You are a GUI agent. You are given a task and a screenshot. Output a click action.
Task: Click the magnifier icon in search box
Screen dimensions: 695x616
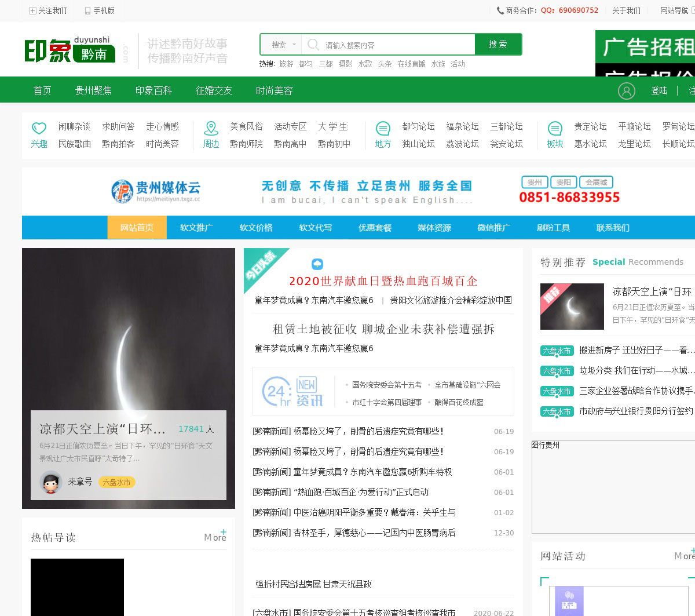313,45
